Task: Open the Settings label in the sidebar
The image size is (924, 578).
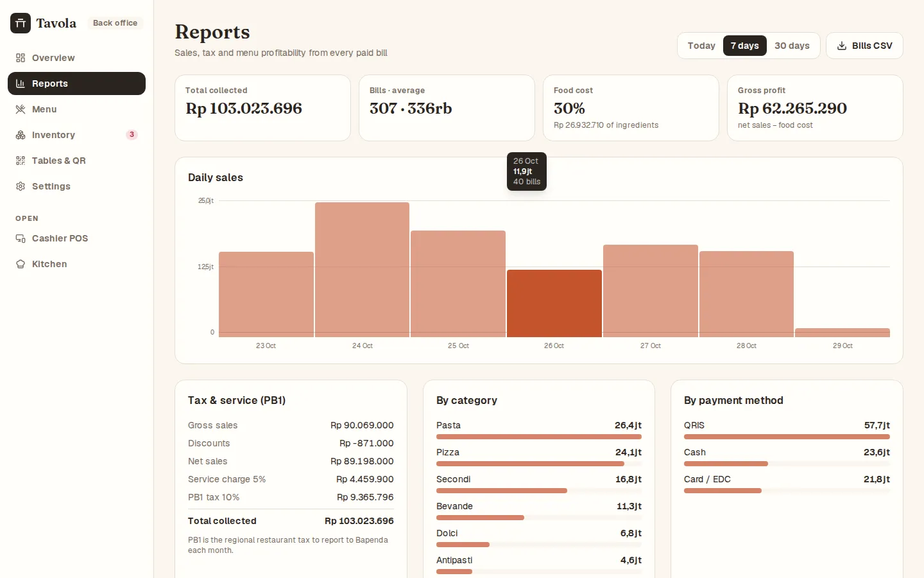Action: click(x=51, y=186)
